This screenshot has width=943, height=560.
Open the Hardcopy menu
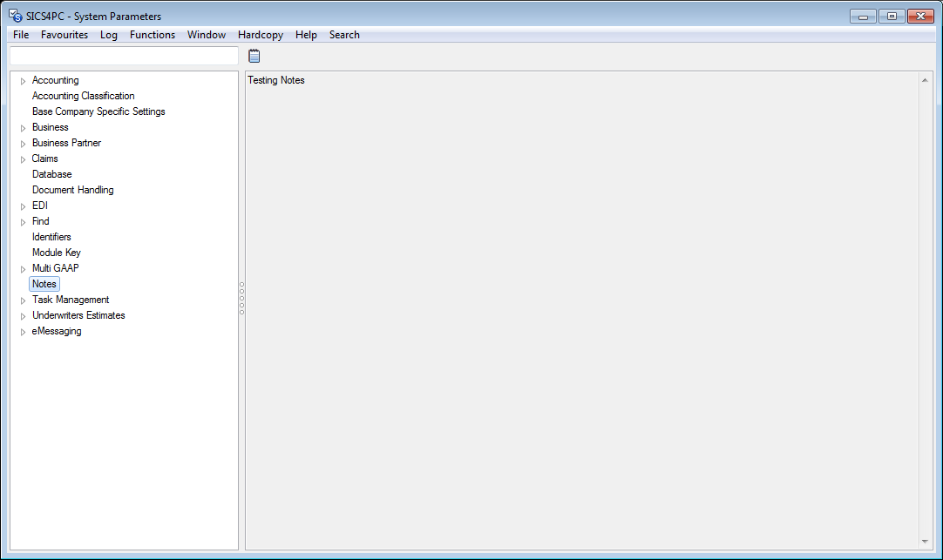[x=260, y=35]
